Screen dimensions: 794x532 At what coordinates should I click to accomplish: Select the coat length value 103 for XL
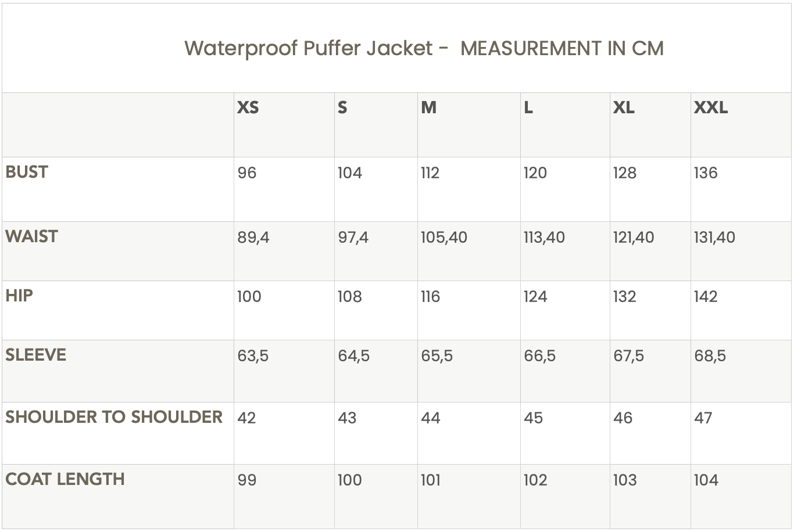coord(625,480)
